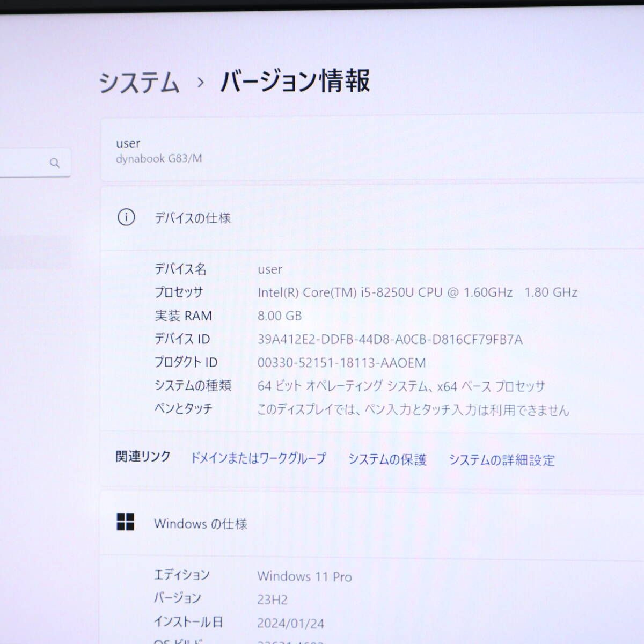The height and width of the screenshot is (644, 644).
Task: Select the install date 2024/01/24
Action: click(291, 623)
